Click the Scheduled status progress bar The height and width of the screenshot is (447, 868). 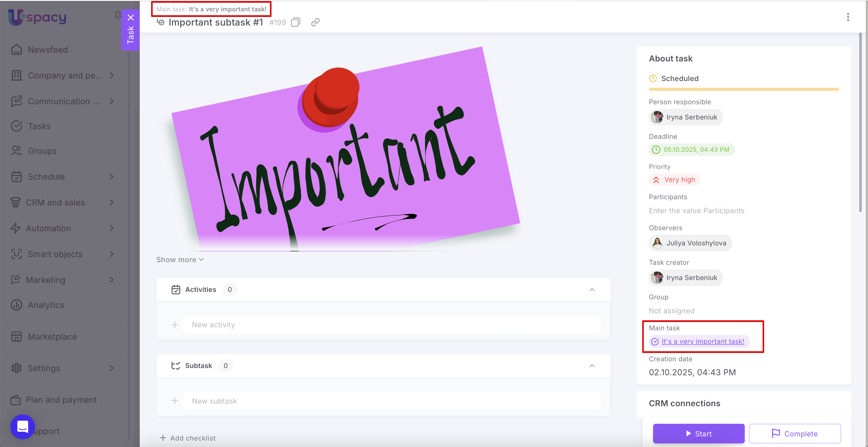click(744, 89)
